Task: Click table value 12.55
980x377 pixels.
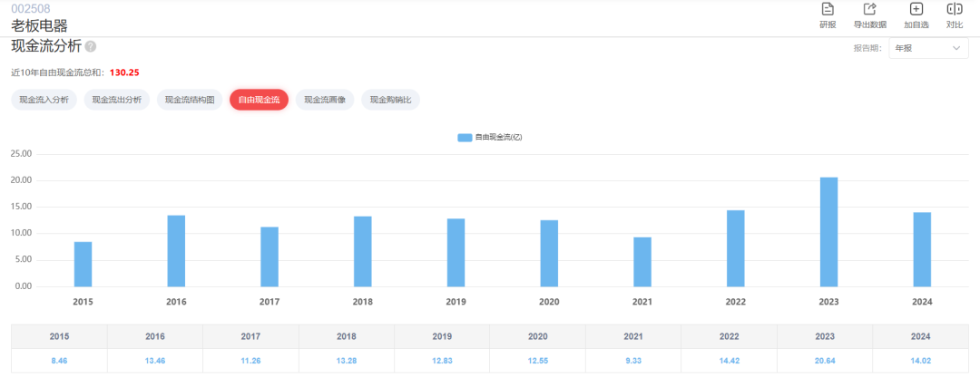Action: 537,361
